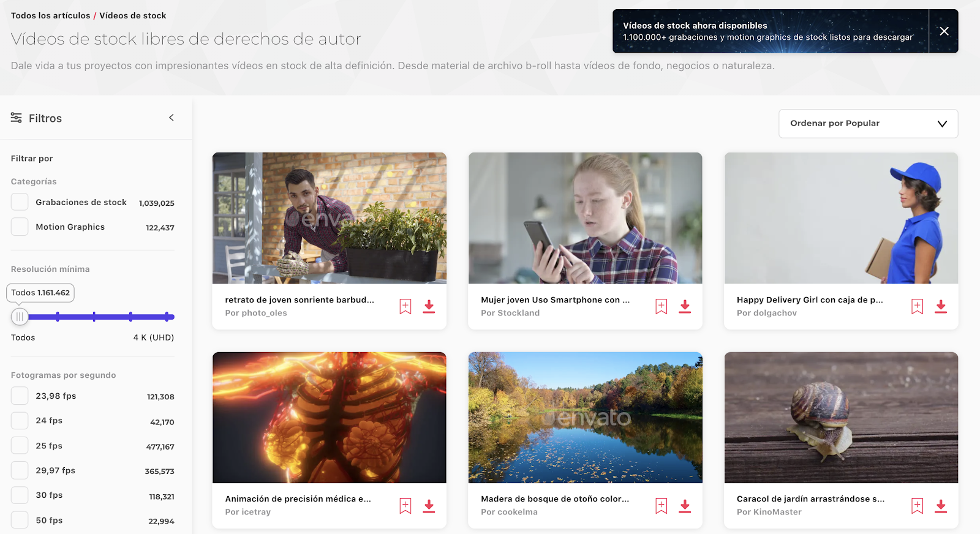980x534 pixels.
Task: Open garden snail video thumbnail
Action: pos(841,418)
